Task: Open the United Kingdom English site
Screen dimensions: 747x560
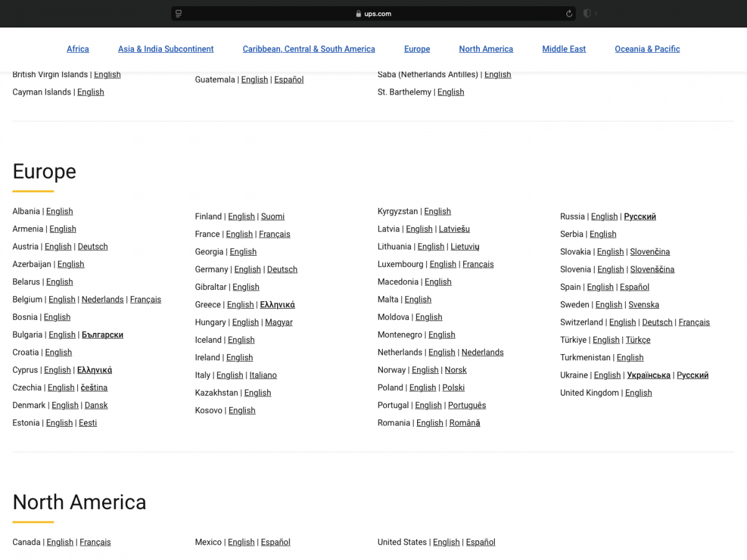Action: [x=638, y=393]
